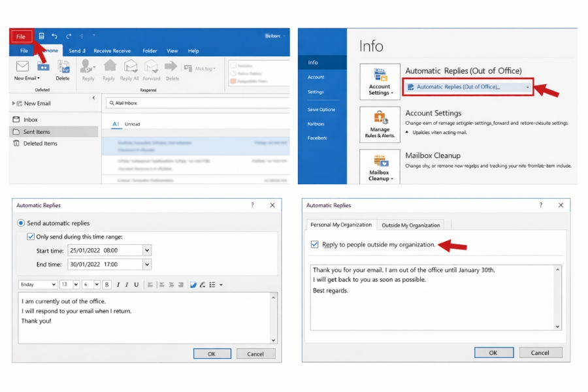
Task: Enable 'Only send during this time range'
Action: click(30, 237)
